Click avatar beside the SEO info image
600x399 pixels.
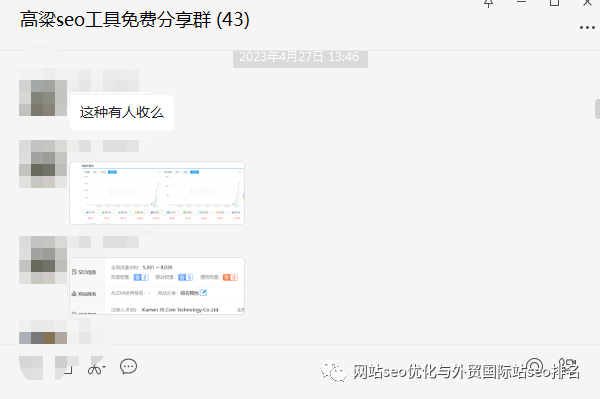coord(43,260)
